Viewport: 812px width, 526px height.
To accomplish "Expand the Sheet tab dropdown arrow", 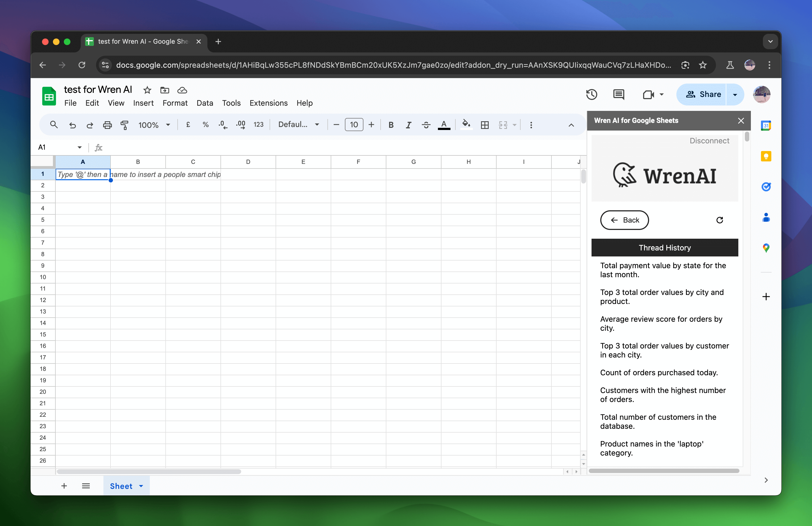I will tap(141, 486).
